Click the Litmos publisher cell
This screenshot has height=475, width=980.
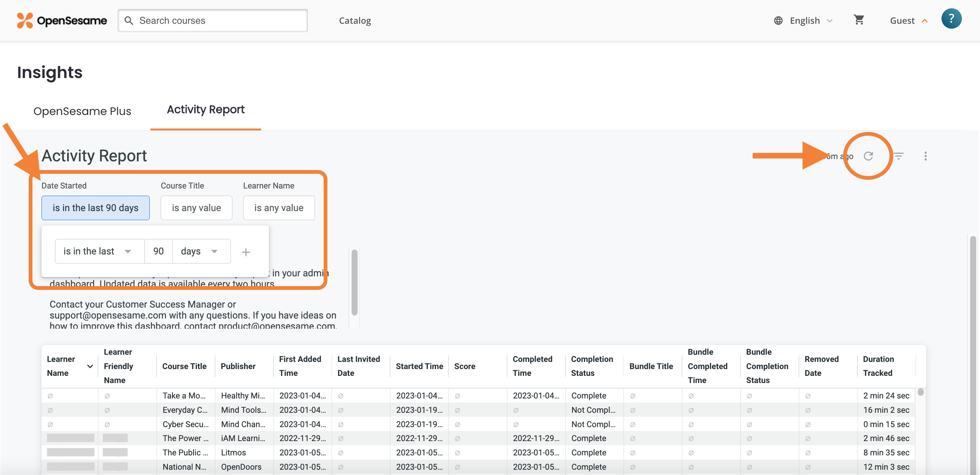click(244, 452)
